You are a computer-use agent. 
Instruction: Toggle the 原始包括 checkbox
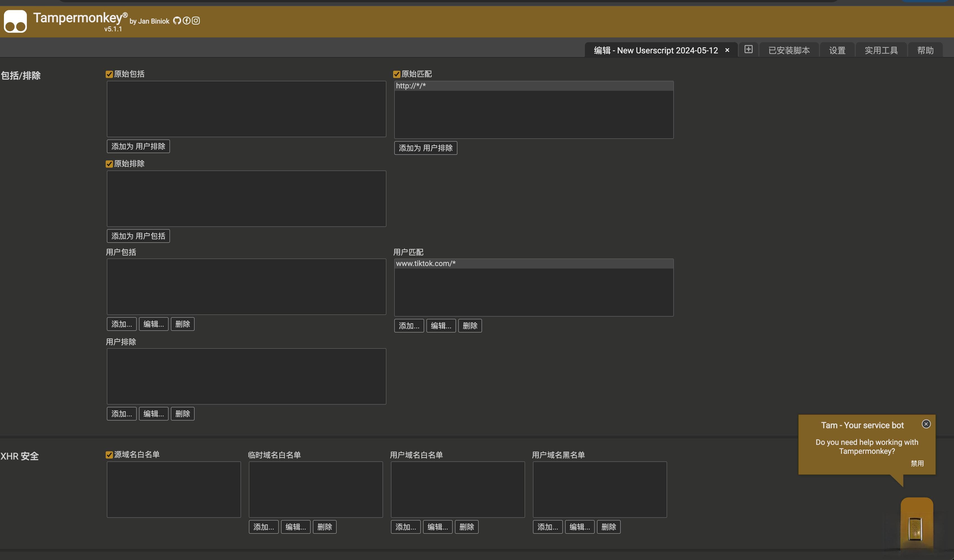[109, 74]
